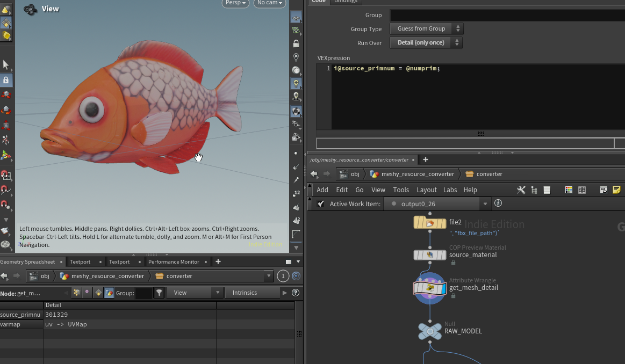Select the arrow Select tool in viewport toolbar
This screenshot has width=625, height=364.
pos(6,64)
